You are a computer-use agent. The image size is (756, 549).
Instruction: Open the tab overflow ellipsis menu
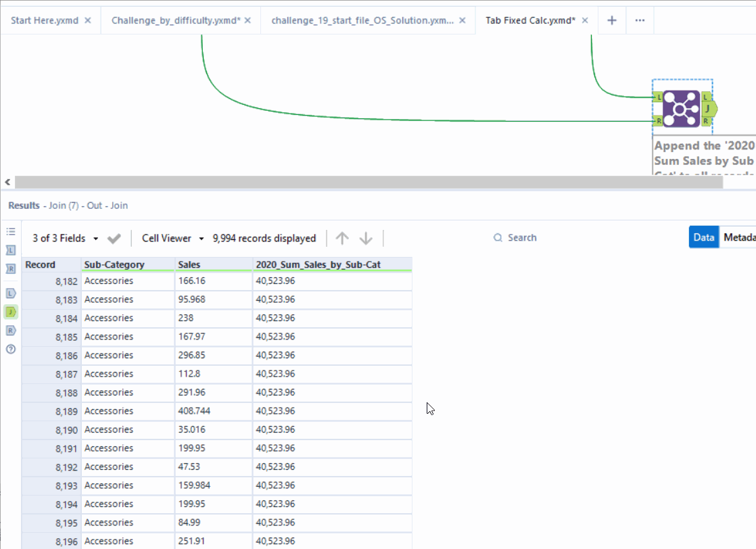[640, 20]
